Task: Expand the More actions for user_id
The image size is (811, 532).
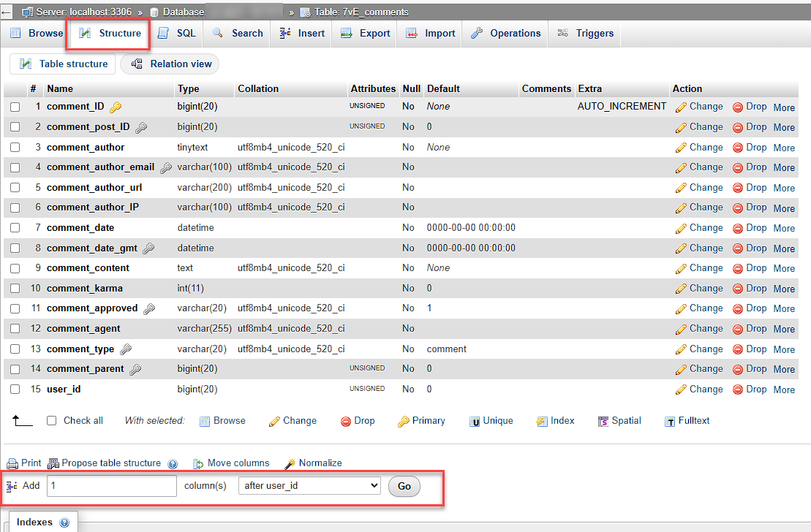Action: click(783, 389)
